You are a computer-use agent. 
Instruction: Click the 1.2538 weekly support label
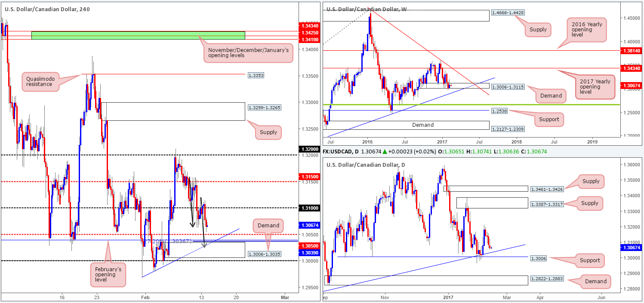tap(498, 111)
